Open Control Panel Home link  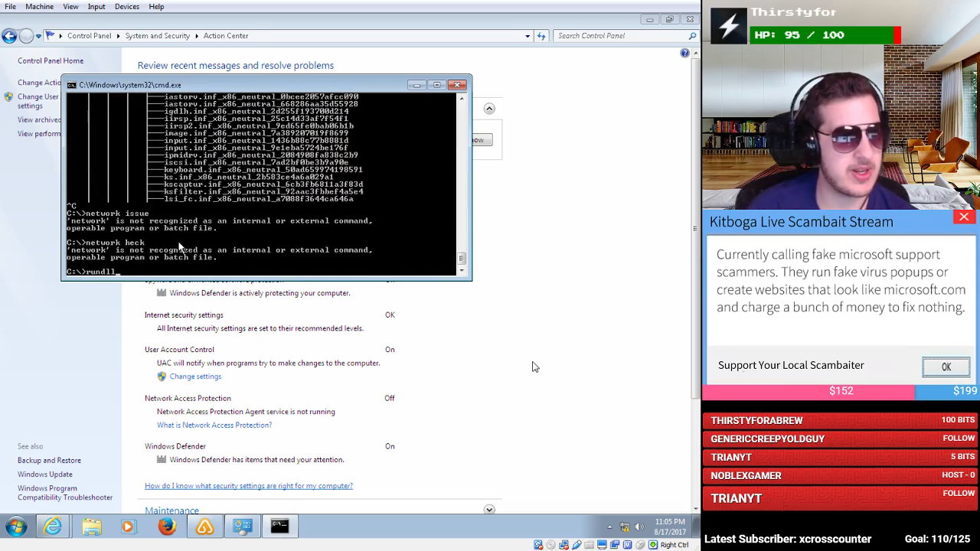click(x=51, y=61)
